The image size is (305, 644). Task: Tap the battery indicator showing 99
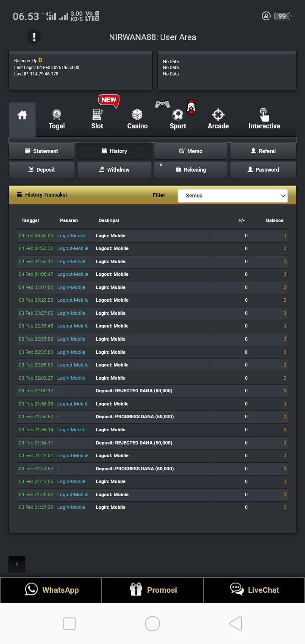(283, 16)
